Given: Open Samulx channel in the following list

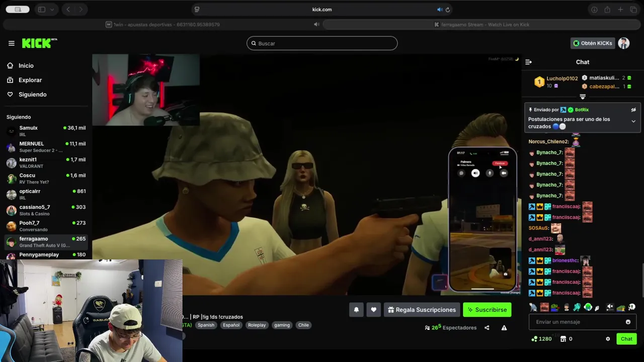Looking at the screenshot, I should click(x=45, y=131).
